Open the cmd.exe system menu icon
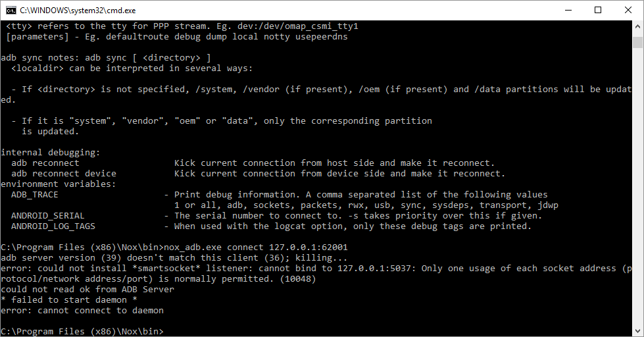 11,11
